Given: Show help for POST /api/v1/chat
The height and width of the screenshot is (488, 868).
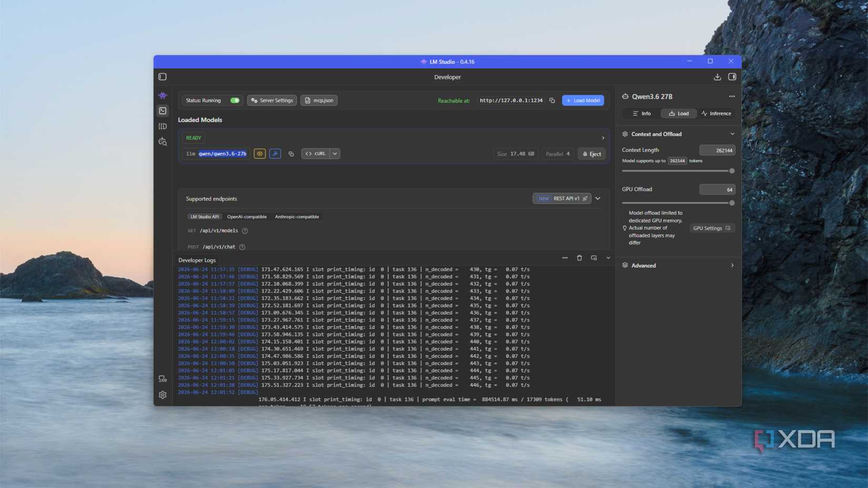Looking at the screenshot, I should (x=242, y=247).
